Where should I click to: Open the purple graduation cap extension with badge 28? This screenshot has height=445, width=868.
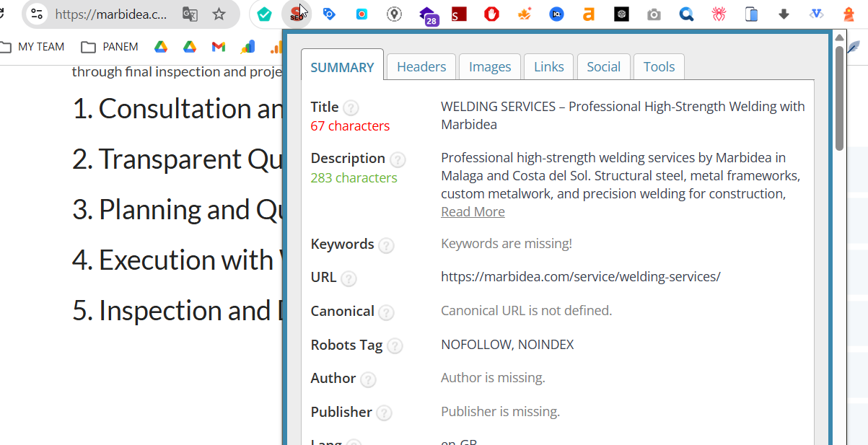[x=428, y=16]
